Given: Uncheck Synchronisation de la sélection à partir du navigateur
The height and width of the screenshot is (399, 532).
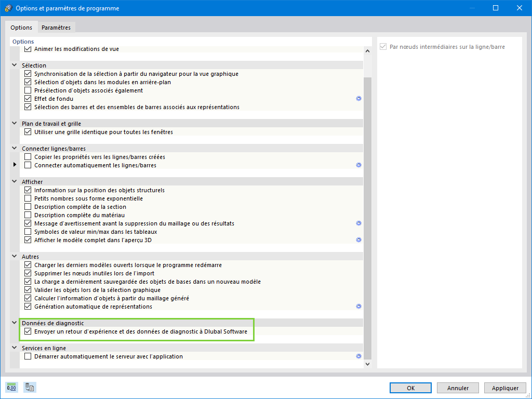Looking at the screenshot, I should pyautogui.click(x=28, y=74).
